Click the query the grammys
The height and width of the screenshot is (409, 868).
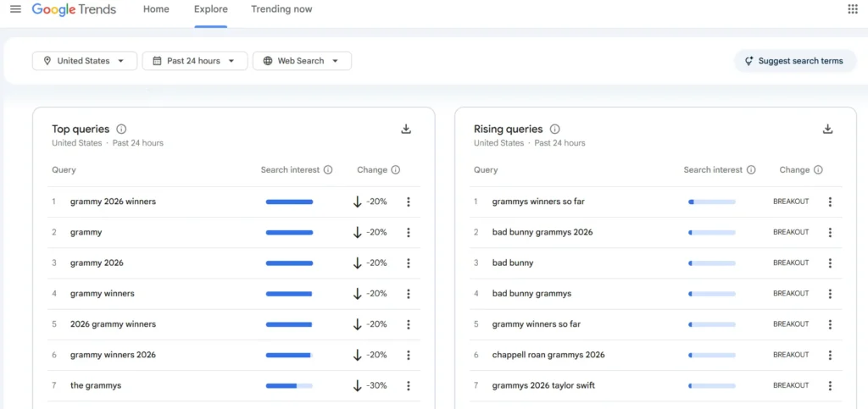pyautogui.click(x=96, y=386)
